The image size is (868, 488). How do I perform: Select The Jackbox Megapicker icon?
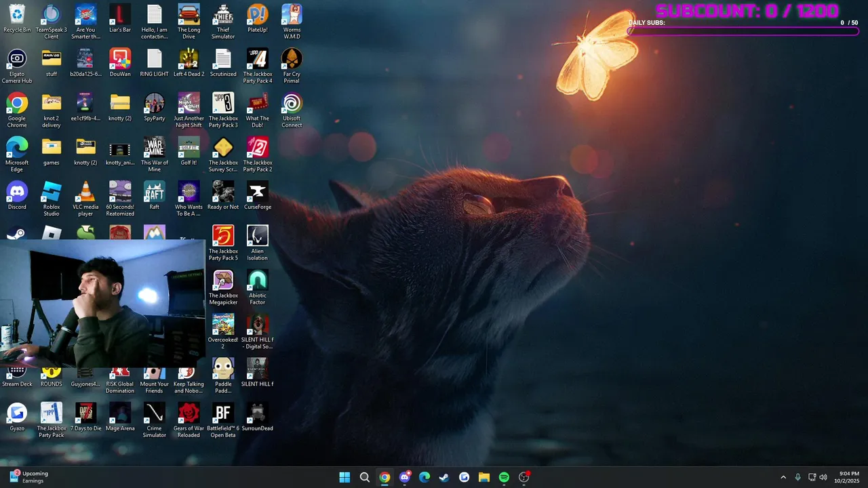coord(223,287)
